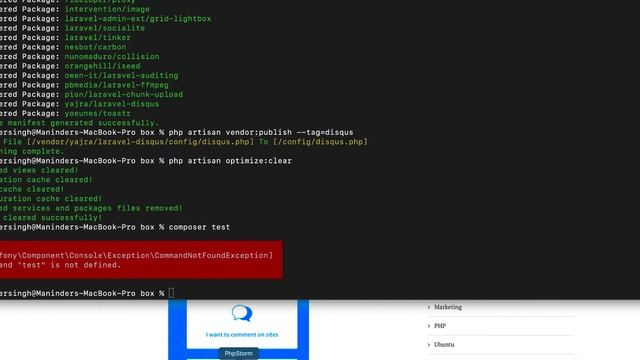Viewport: 640px width, 360px height.
Task: Click the "[/config/disqus.php]" destination path
Action: (x=320, y=142)
